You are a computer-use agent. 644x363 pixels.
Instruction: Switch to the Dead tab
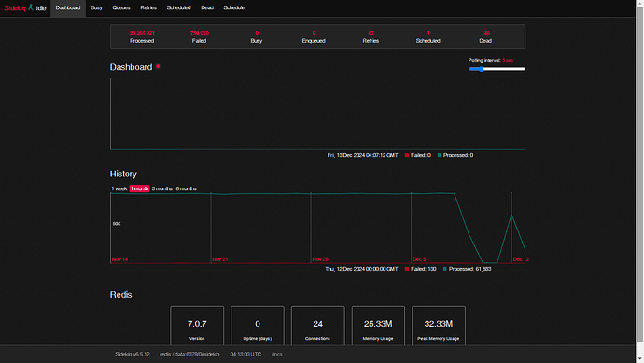(x=207, y=7)
